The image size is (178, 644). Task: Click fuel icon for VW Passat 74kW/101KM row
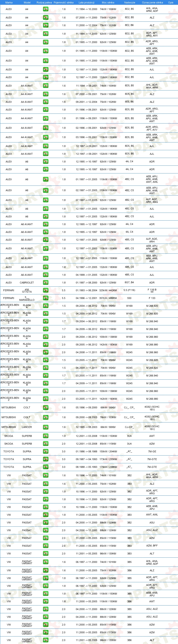[46, 475]
